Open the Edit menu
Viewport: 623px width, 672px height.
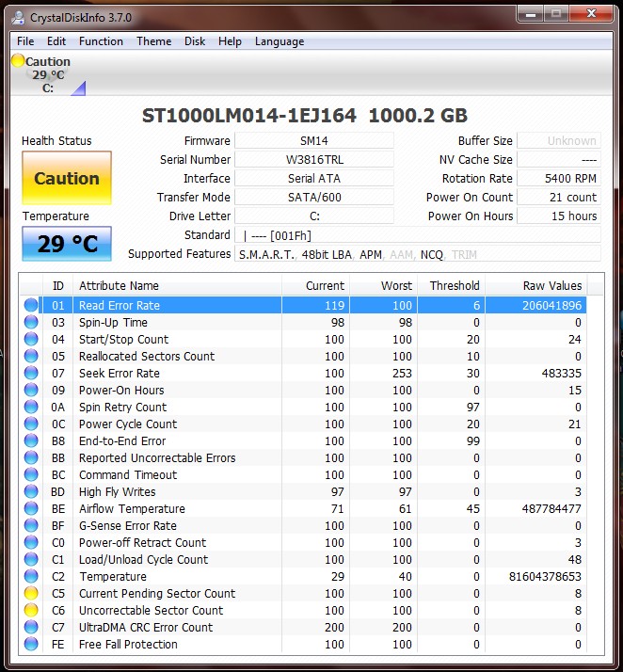coord(56,41)
